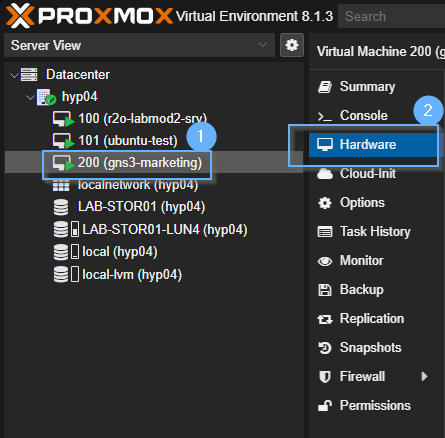Image resolution: width=445 pixels, height=438 pixels.
Task: Open the Snapshots tab
Action: coord(377,348)
